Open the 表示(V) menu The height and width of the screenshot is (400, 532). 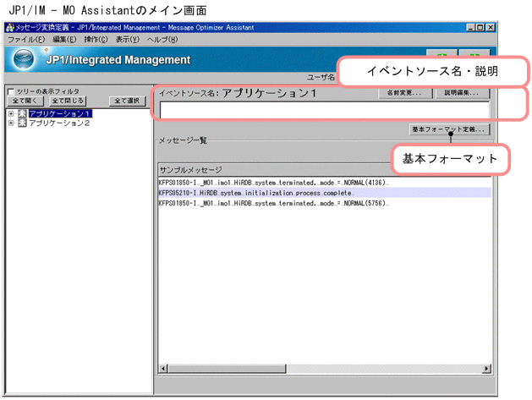[x=127, y=40]
